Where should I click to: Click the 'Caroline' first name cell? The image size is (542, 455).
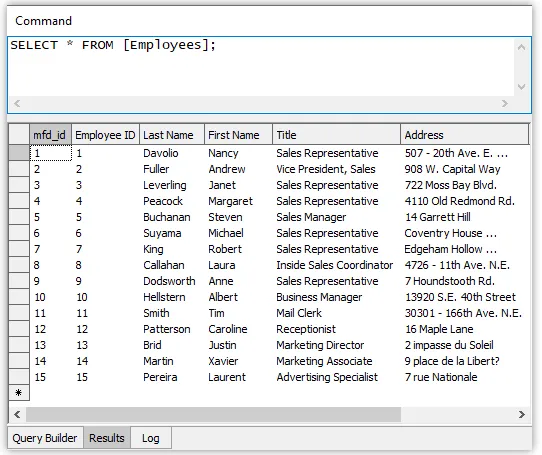tap(239, 329)
